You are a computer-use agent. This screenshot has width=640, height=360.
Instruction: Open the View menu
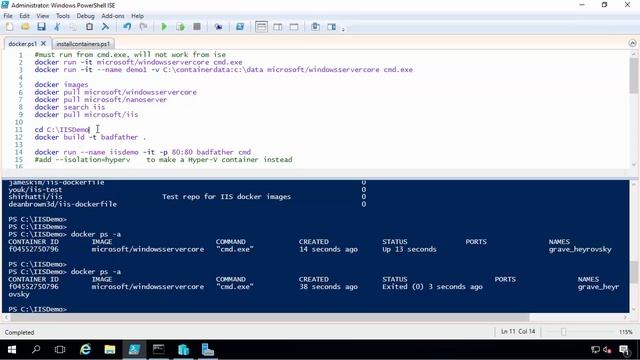(x=42, y=16)
